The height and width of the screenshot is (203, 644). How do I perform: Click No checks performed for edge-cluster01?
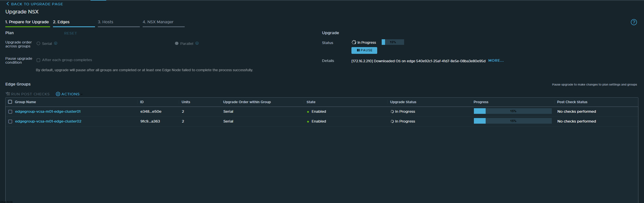click(576, 112)
